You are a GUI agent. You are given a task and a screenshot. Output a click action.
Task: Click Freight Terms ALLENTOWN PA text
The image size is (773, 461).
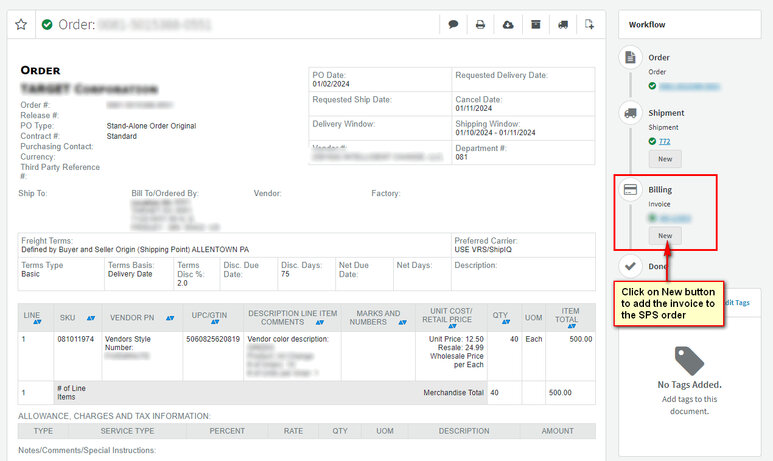tap(135, 249)
